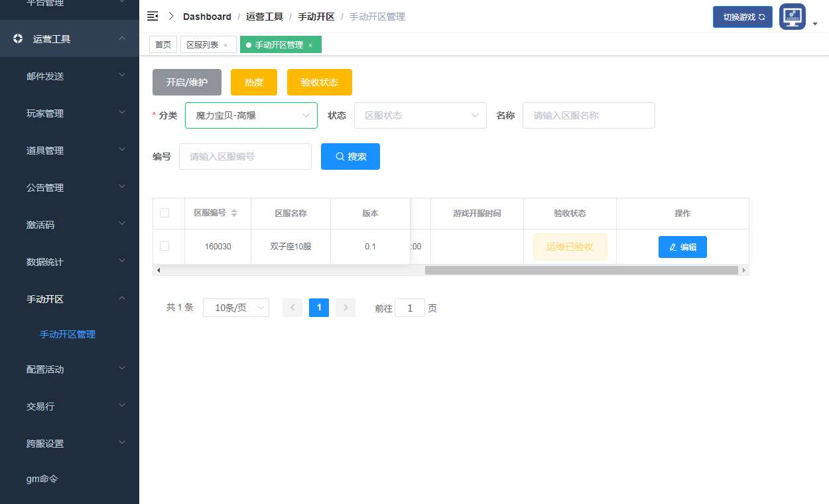This screenshot has width=829, height=504.
Task: Click the 运营工具 circular sidebar icon
Action: [17, 38]
